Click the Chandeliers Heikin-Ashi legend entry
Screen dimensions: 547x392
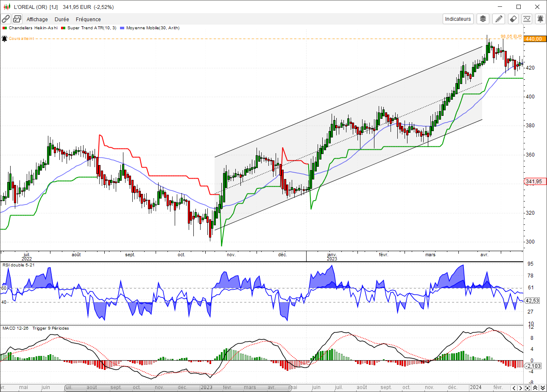32,28
